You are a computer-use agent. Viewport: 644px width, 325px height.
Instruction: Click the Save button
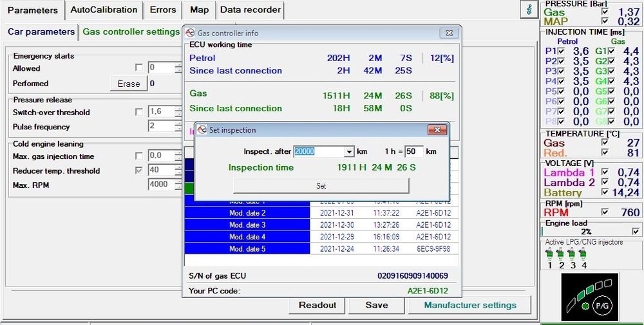(x=377, y=305)
